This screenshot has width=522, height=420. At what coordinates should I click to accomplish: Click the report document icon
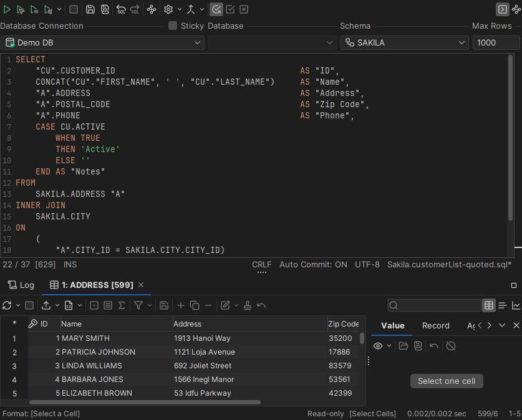pyautogui.click(x=69, y=305)
